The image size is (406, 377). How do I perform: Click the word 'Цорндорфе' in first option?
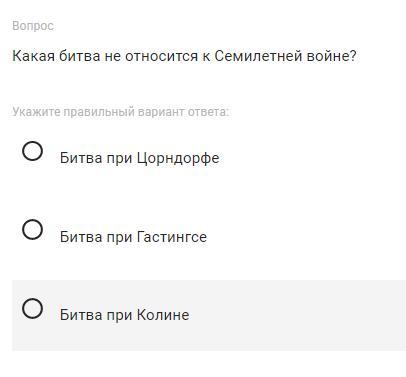pos(178,158)
